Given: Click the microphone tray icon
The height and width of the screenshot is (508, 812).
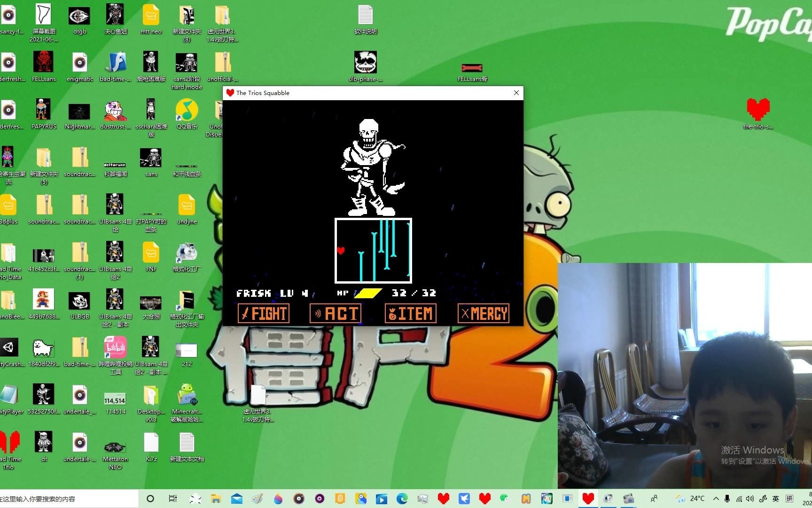Looking at the screenshot, I should point(727,499).
